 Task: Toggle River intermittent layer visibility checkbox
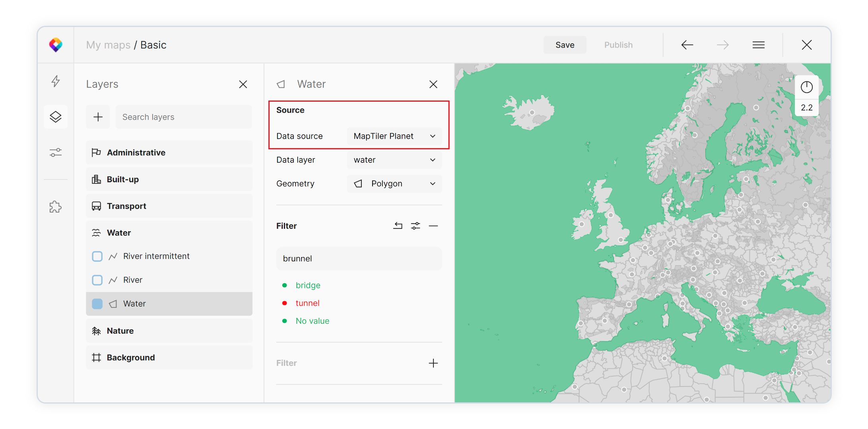[x=97, y=256]
